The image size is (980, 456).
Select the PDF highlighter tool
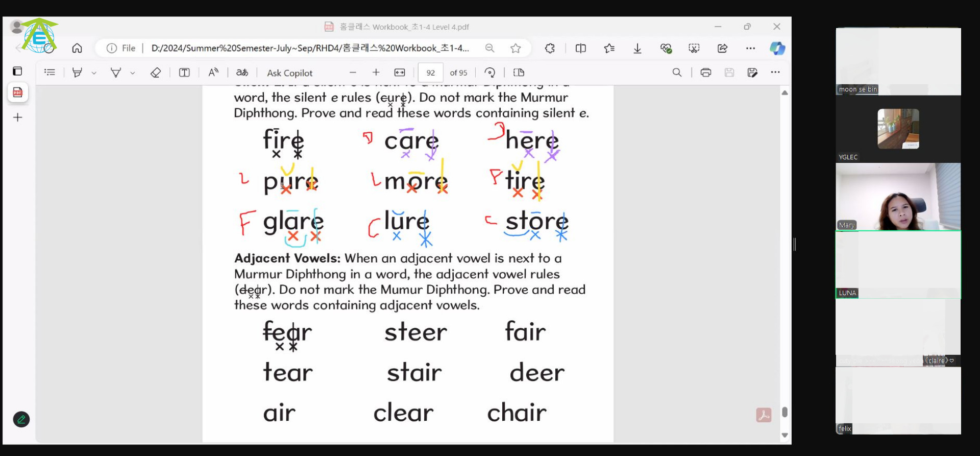point(116,73)
